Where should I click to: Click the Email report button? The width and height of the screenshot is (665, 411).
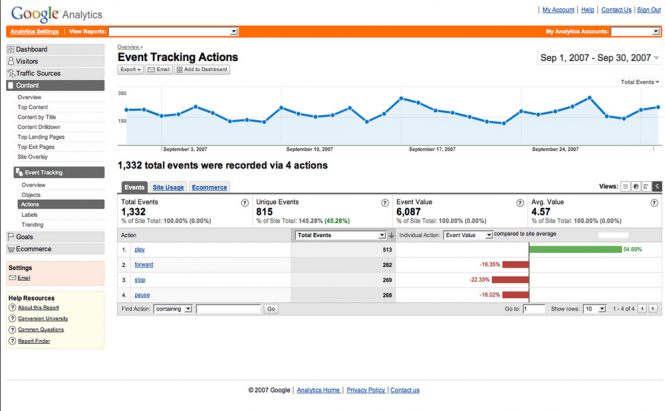[x=159, y=70]
